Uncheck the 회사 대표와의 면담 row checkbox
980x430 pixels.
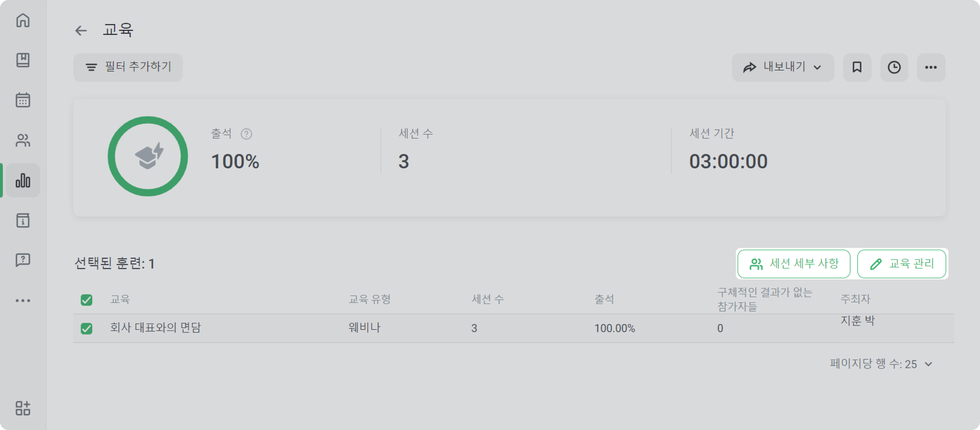86,328
